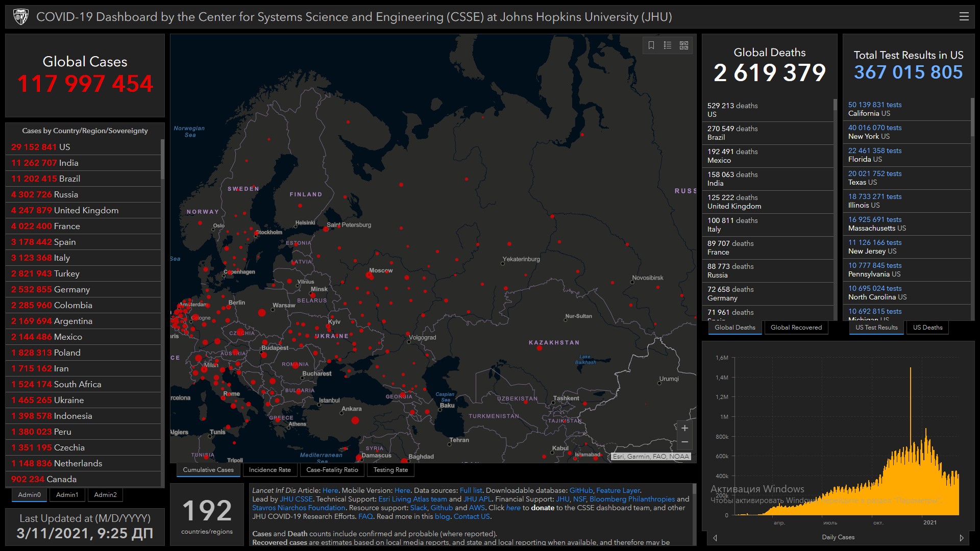Open the map legend list icon
Viewport: 980px width, 551px height.
point(667,45)
